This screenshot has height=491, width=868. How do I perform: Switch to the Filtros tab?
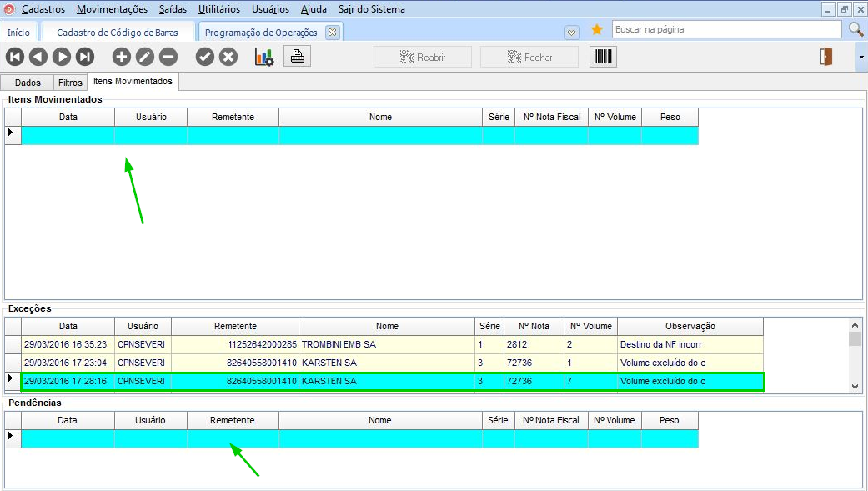point(70,83)
